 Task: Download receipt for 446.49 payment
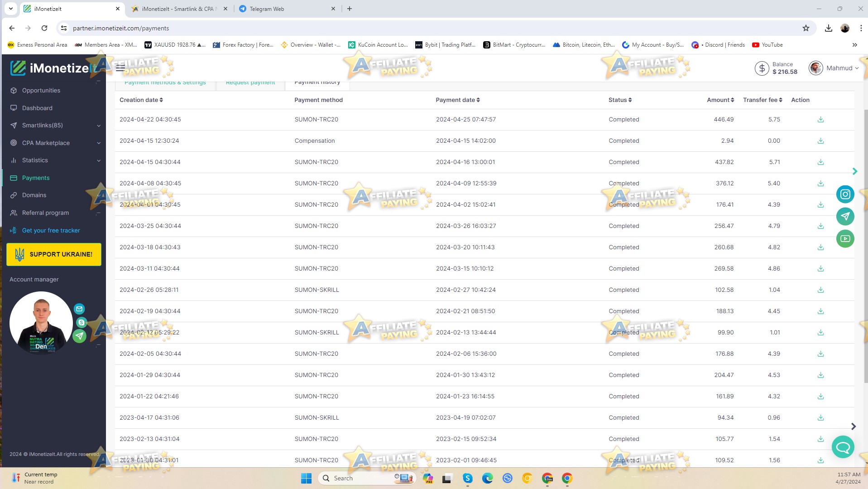pyautogui.click(x=820, y=120)
